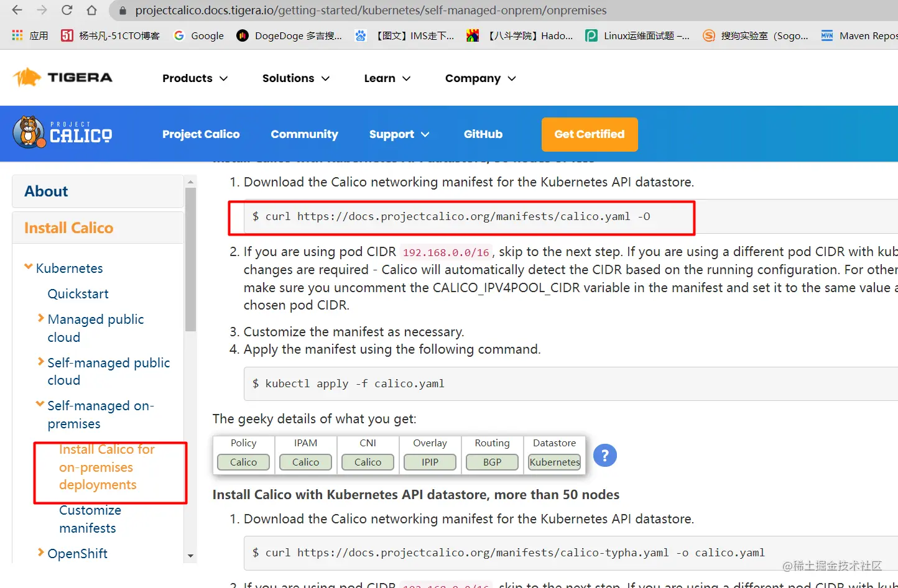This screenshot has width=898, height=588.
Task: Go back using browser back arrow
Action: coord(17,10)
